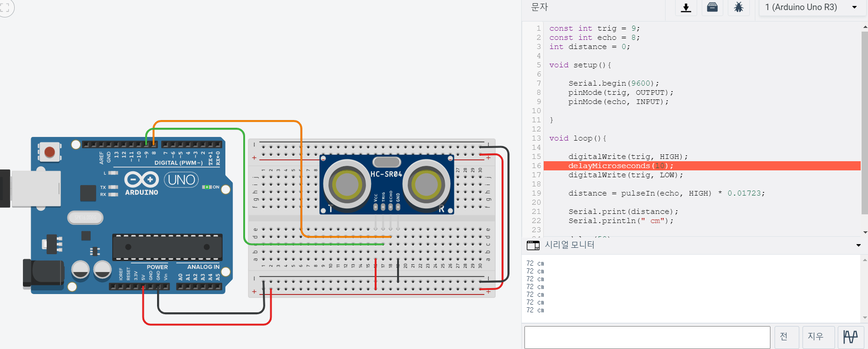Click the first '72 cm' serial output line

535,263
